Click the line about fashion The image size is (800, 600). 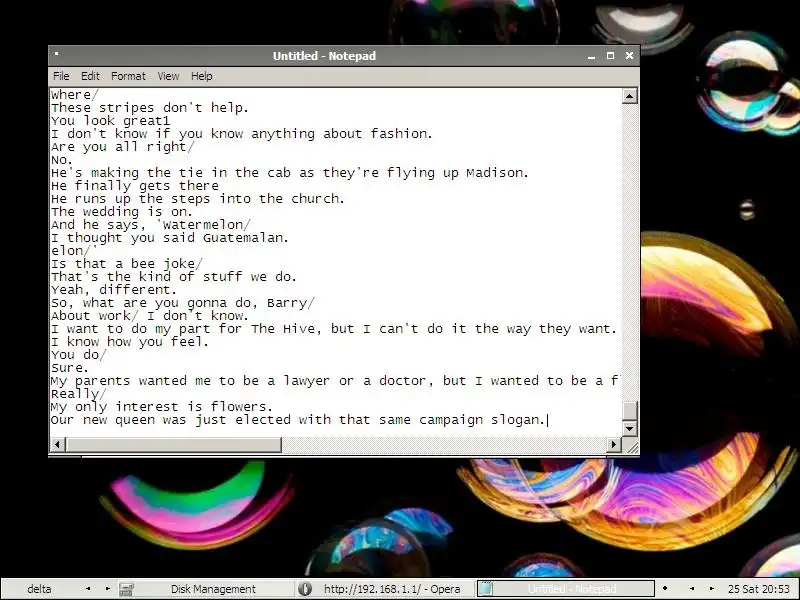click(x=241, y=134)
